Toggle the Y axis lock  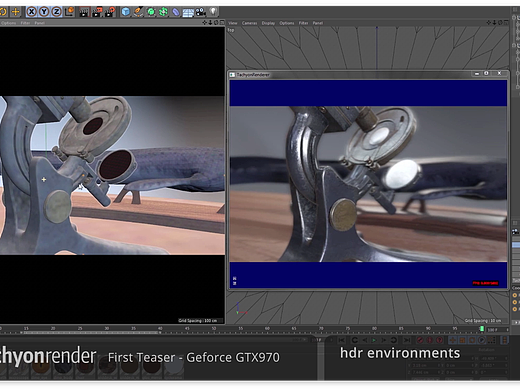point(44,12)
